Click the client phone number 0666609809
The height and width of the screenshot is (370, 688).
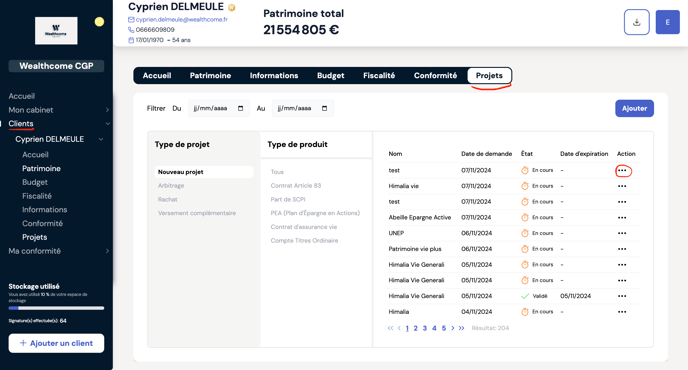(155, 29)
